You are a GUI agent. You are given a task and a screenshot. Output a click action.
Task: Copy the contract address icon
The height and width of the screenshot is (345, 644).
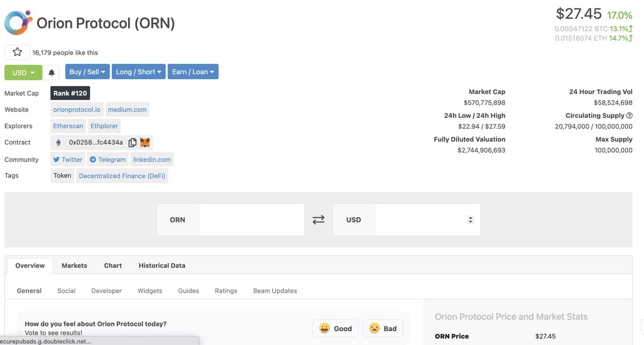pos(132,142)
